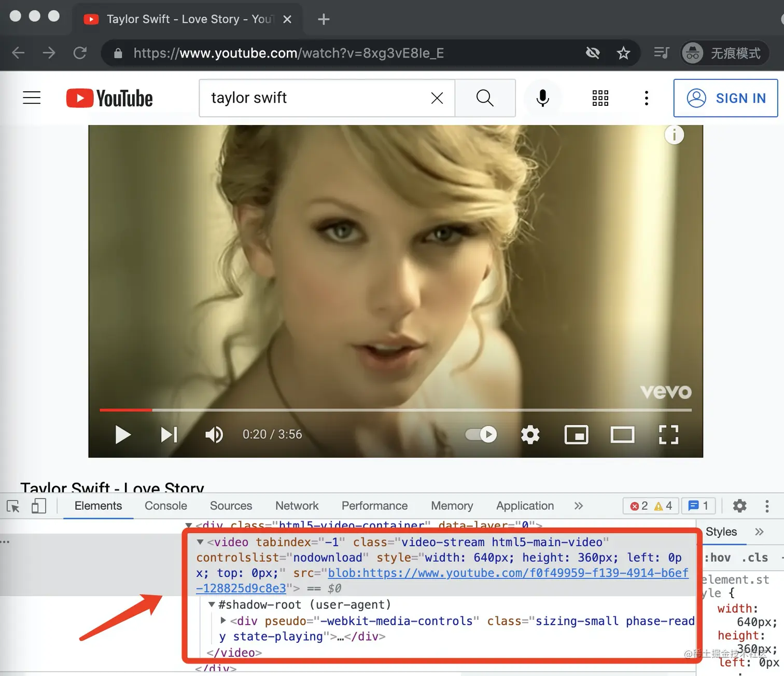Go to the YouTube home logo
The height and width of the screenshot is (676, 784).
109,98
